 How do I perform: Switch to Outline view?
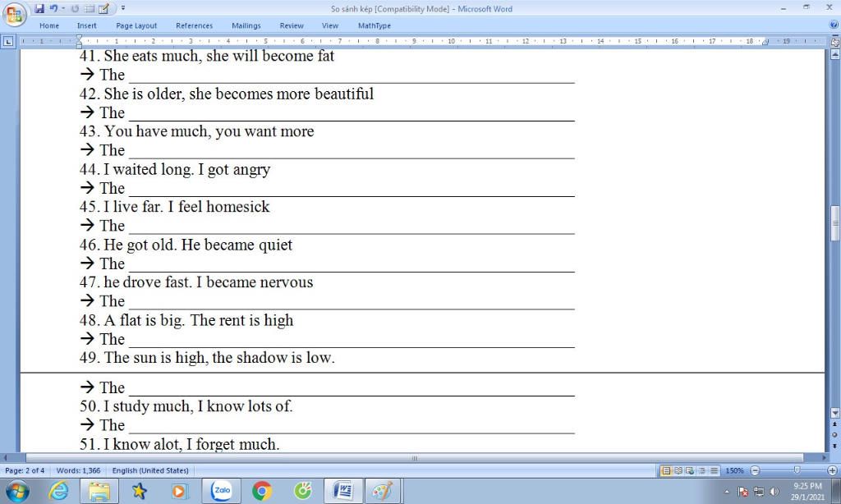tap(701, 471)
